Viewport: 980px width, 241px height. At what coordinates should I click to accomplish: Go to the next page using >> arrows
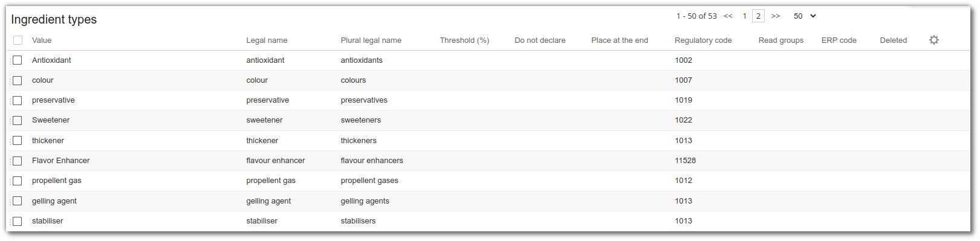(x=776, y=16)
